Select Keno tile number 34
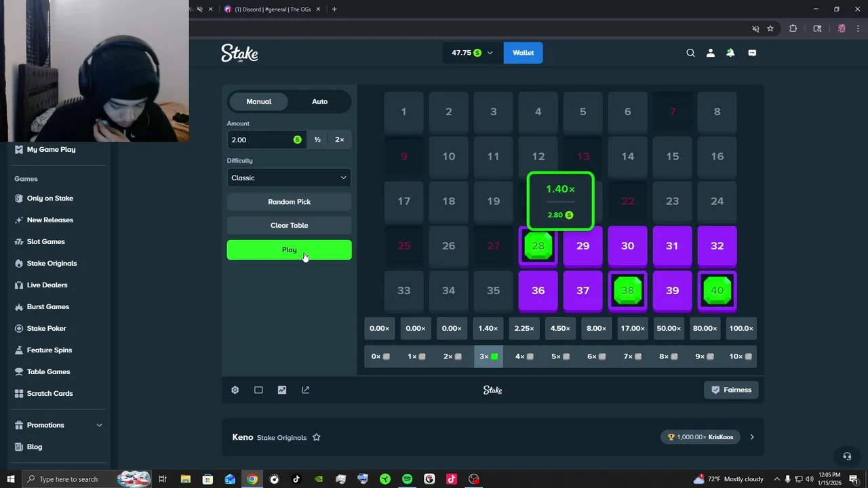Viewport: 868px width, 488px height. pos(448,291)
